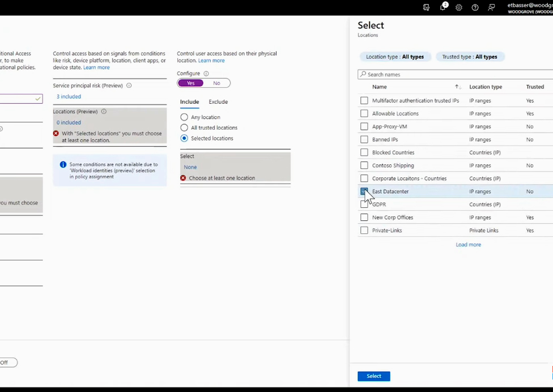This screenshot has width=553, height=392.
Task: Click the Contoso Shipping name
Action: tap(393, 165)
